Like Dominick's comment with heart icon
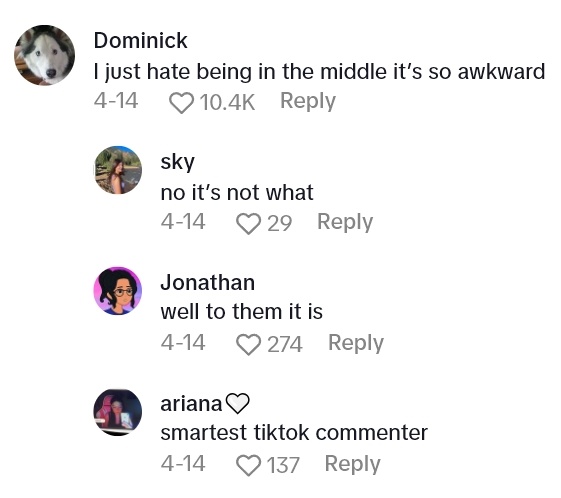 coord(181,103)
